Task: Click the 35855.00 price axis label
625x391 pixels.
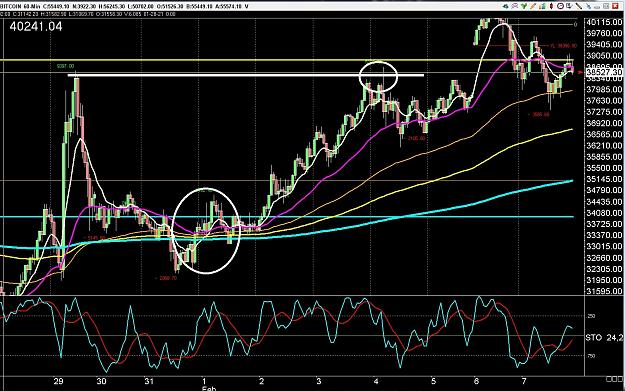Action: click(x=604, y=157)
